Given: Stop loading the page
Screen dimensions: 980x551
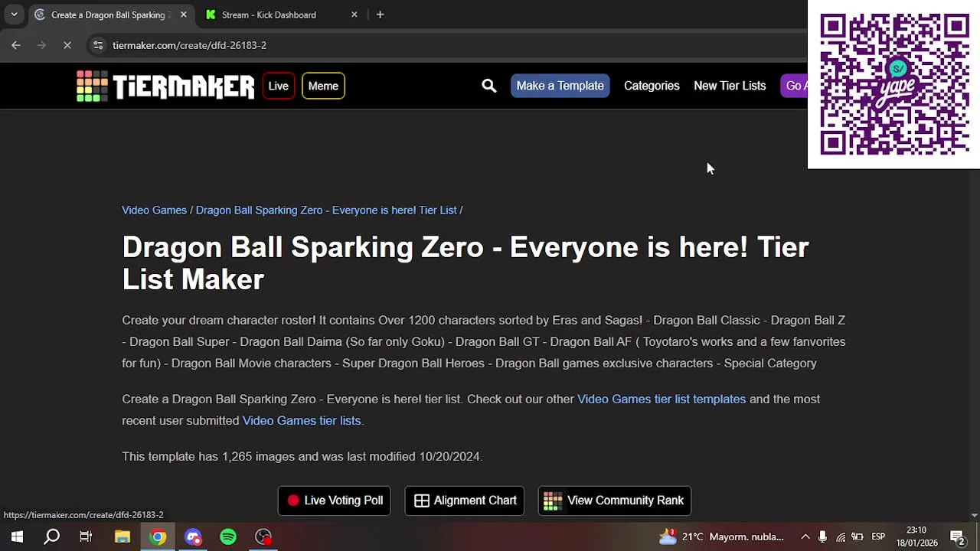Looking at the screenshot, I should (67, 45).
